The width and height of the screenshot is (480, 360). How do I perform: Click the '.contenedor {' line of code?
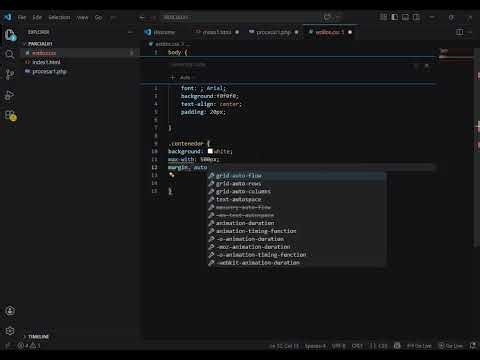[189, 144]
